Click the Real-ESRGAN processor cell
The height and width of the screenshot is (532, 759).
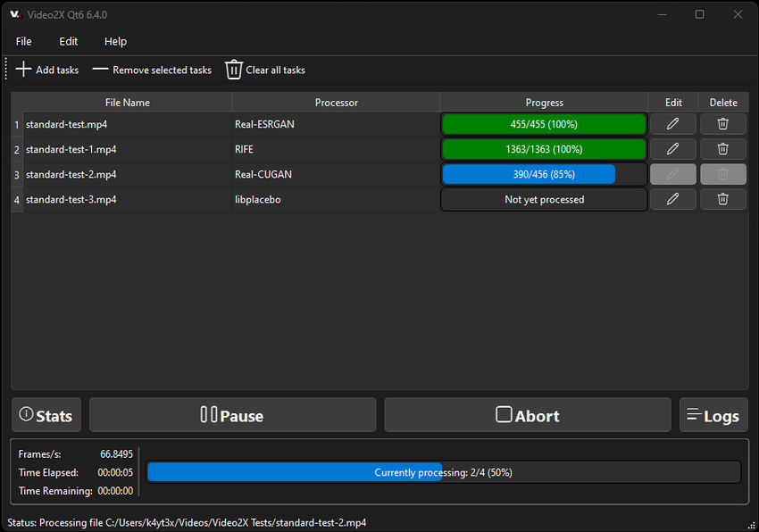(336, 124)
